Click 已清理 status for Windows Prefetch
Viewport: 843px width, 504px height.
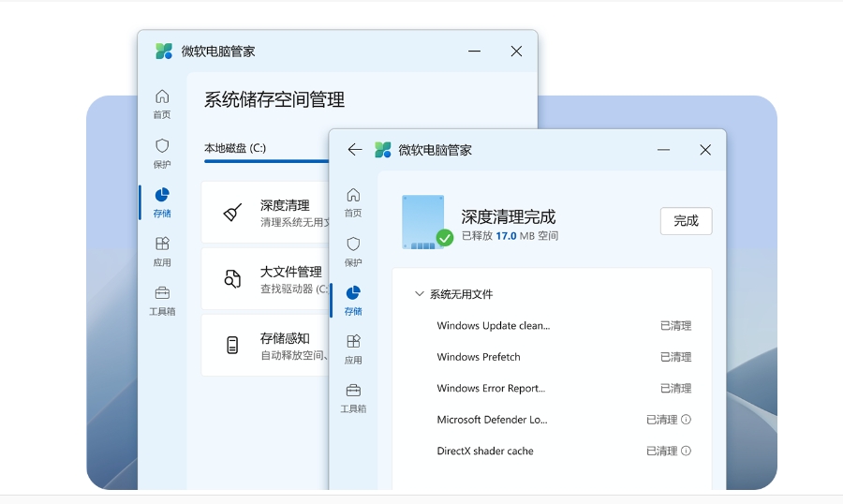[675, 357]
